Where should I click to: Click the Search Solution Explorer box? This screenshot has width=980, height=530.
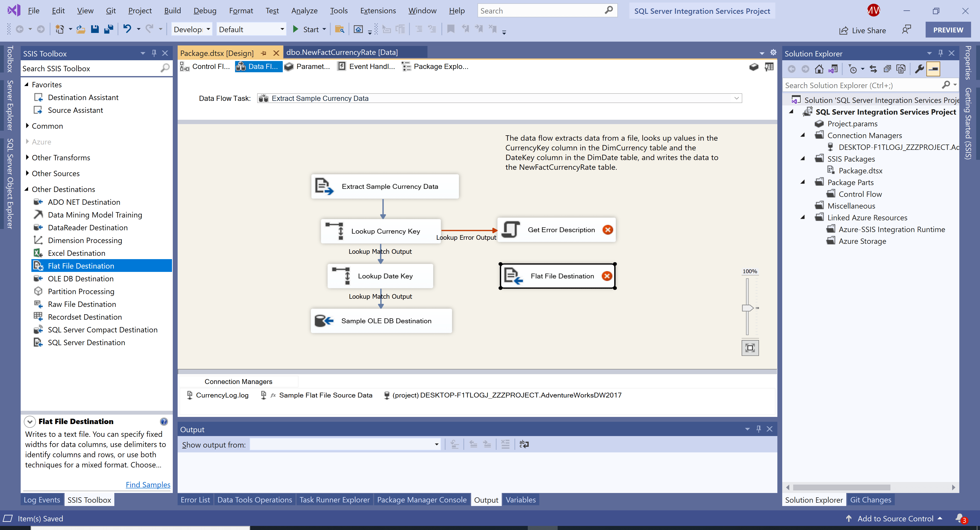[864, 85]
